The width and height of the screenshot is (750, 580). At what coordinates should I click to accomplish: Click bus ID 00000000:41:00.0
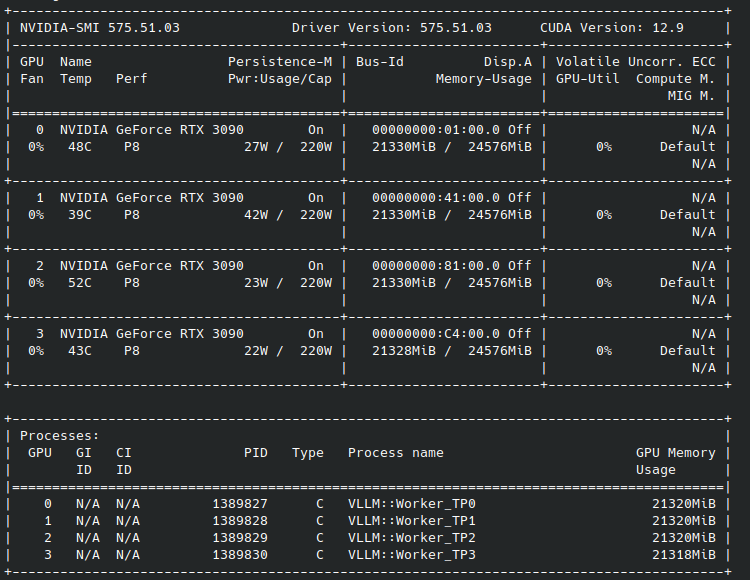click(x=436, y=197)
